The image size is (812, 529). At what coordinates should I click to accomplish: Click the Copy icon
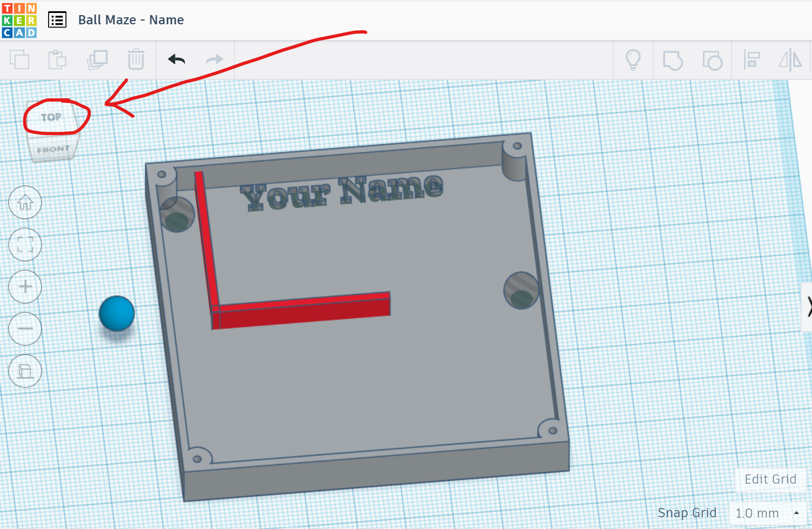click(21, 59)
